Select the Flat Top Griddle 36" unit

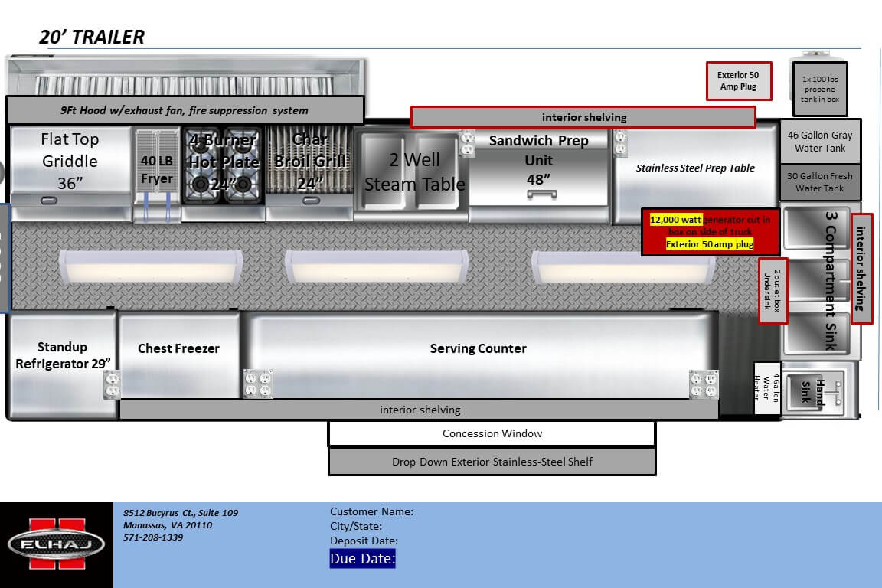pos(70,162)
